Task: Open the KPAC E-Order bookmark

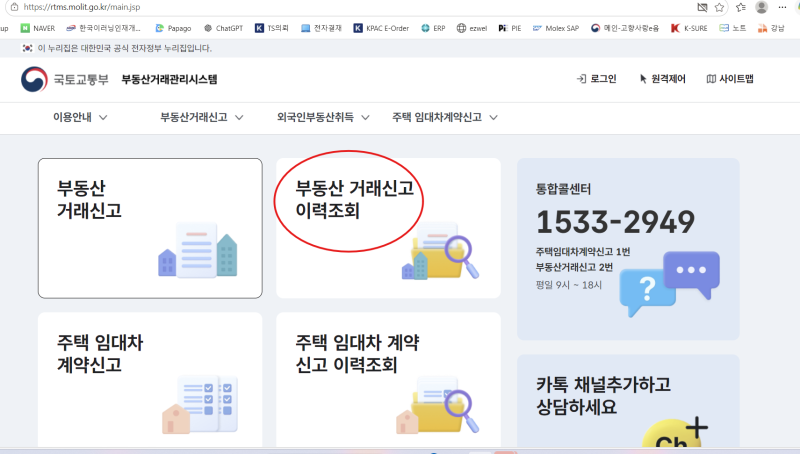Action: click(x=381, y=28)
